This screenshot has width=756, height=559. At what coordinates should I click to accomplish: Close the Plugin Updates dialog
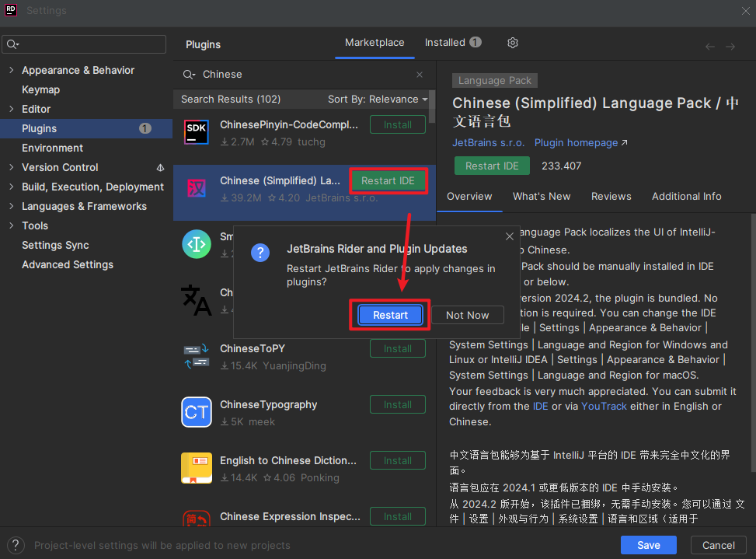[510, 236]
